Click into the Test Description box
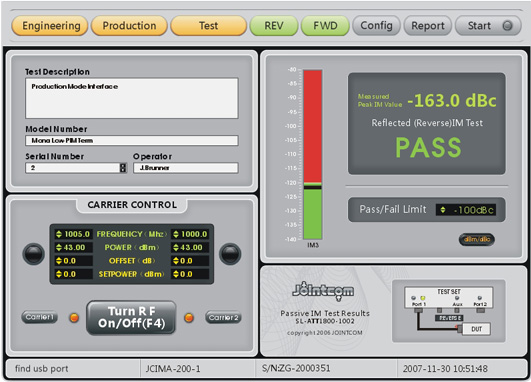The height and width of the screenshot is (382, 531). (x=132, y=98)
